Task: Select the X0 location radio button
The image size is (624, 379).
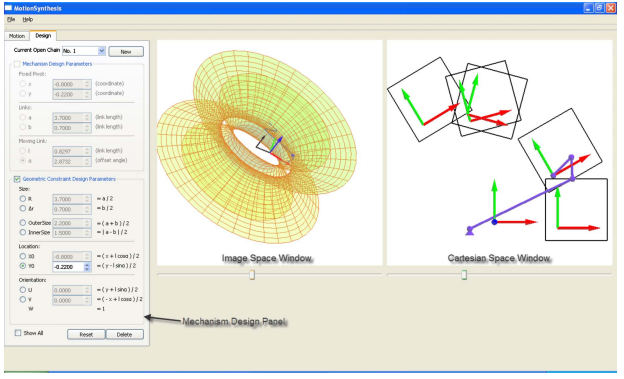Action: (x=23, y=256)
